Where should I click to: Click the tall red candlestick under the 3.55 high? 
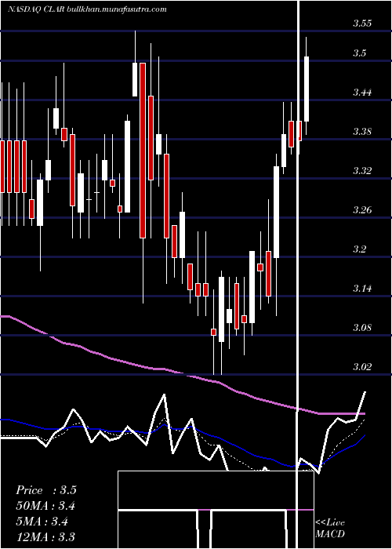143,151
